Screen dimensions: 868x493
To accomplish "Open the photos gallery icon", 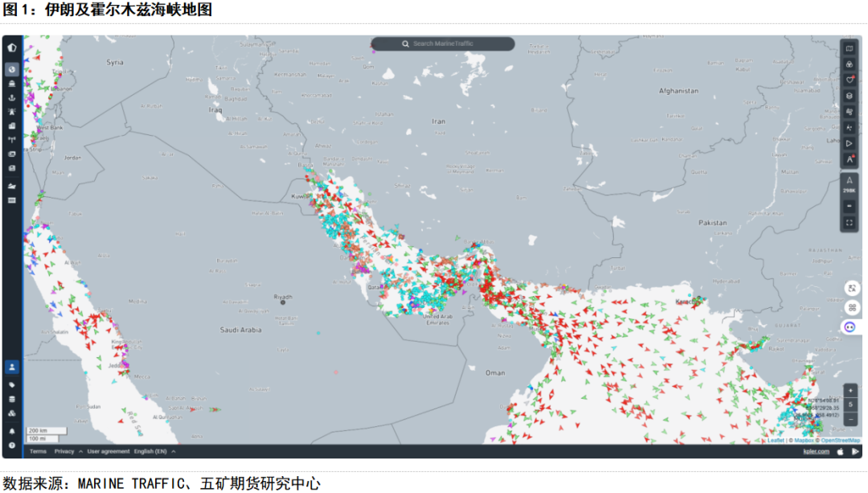I will tap(11, 154).
